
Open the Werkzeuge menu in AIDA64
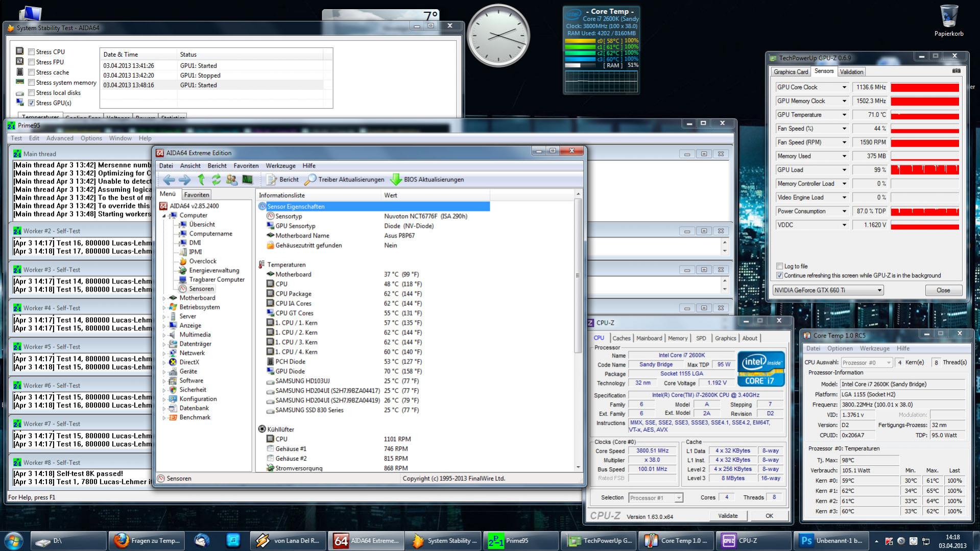coord(280,166)
